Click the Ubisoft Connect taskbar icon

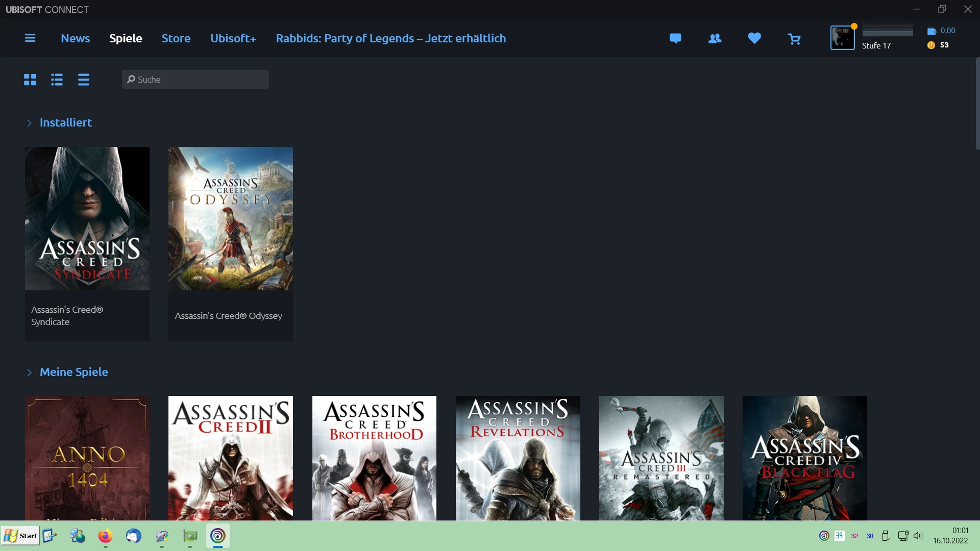(218, 536)
